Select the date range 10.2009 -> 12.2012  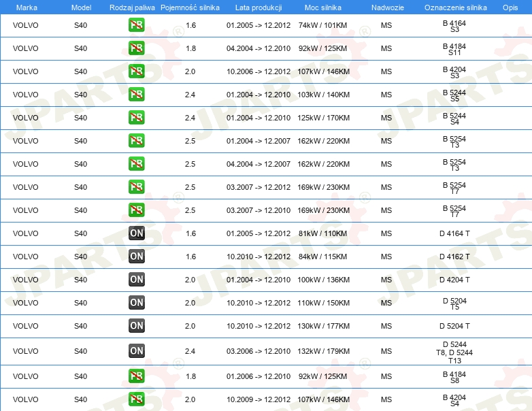tap(259, 399)
